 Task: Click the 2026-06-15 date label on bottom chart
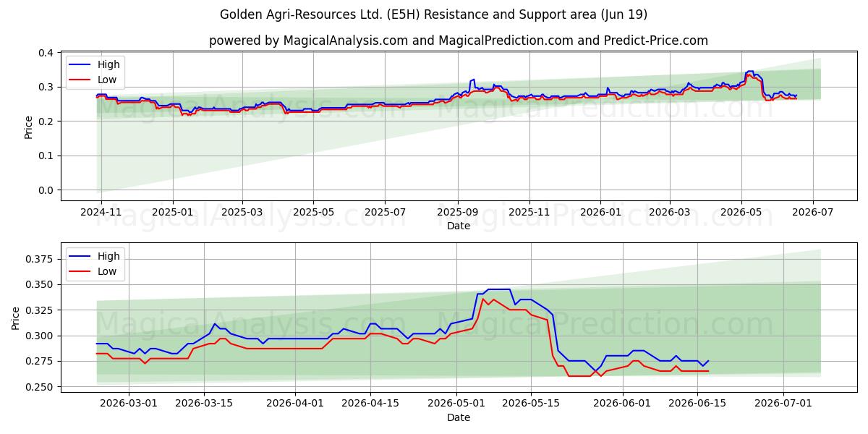click(696, 404)
